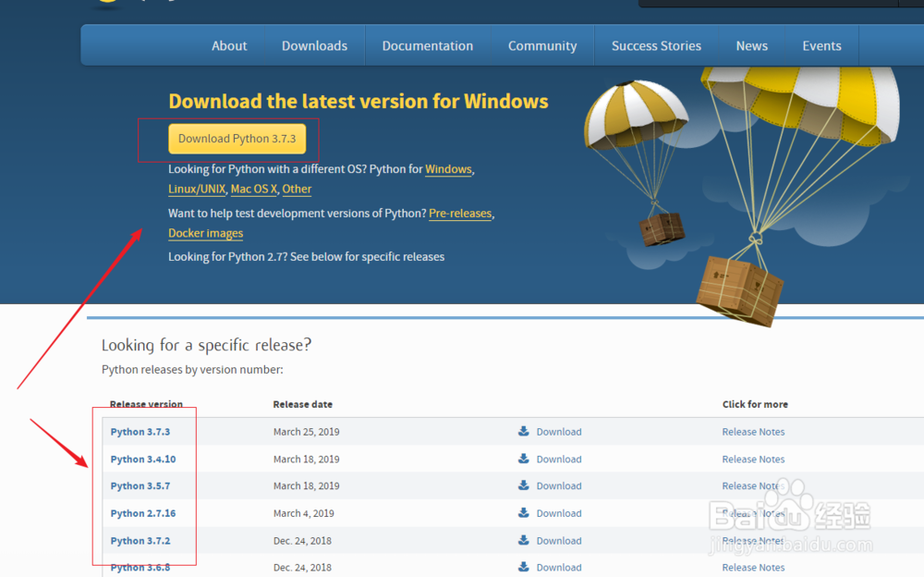Open the Success Stories section
The height and width of the screenshot is (577, 924).
[656, 44]
